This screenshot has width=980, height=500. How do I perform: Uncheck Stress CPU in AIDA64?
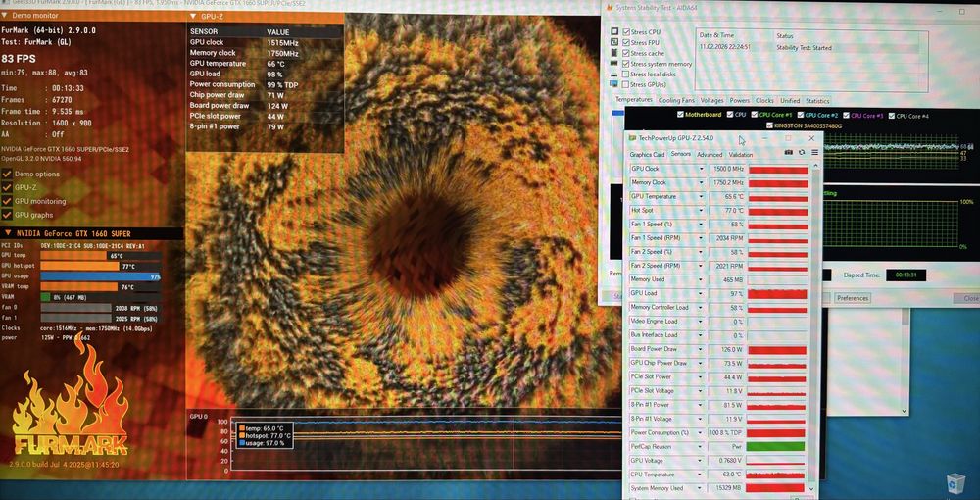(x=625, y=32)
